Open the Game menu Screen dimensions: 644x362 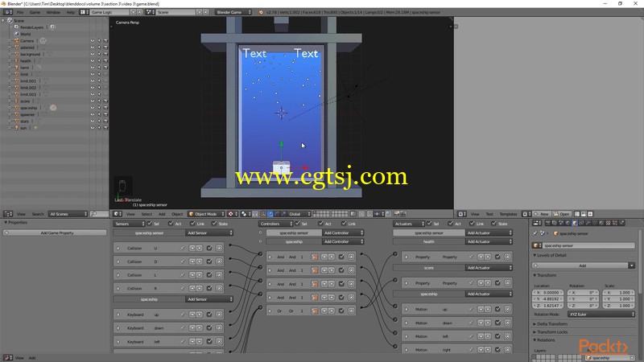(35, 12)
